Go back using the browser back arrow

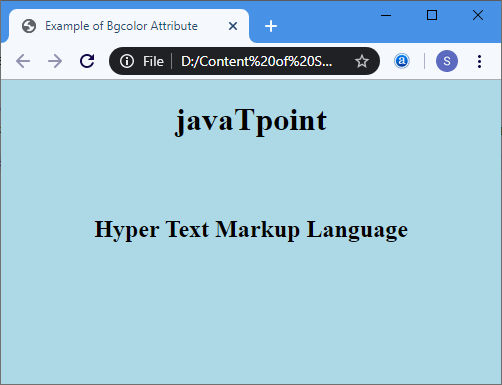pyautogui.click(x=23, y=61)
